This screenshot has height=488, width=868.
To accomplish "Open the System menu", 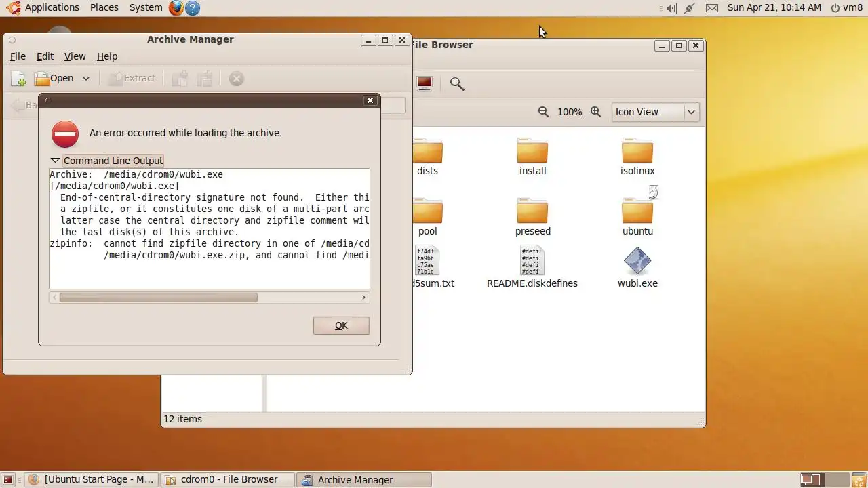I will click(x=146, y=7).
